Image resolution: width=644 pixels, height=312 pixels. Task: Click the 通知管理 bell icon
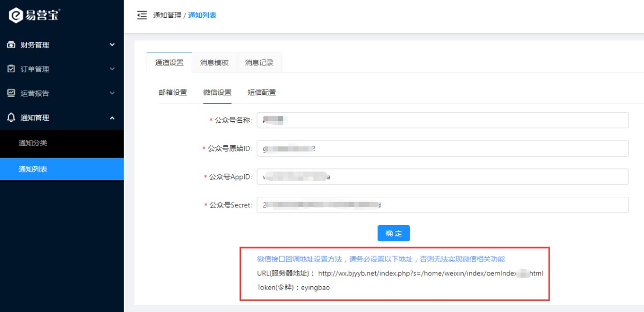(11, 117)
